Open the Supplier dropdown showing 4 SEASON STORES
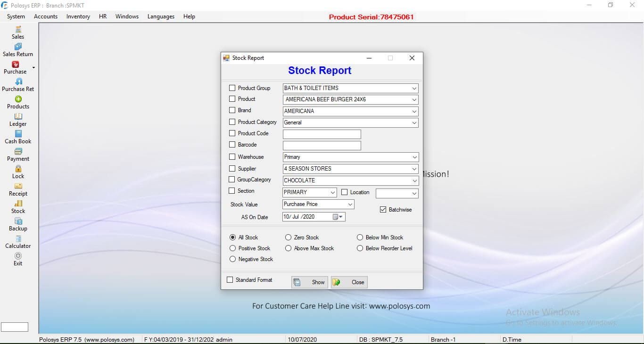 350,169
